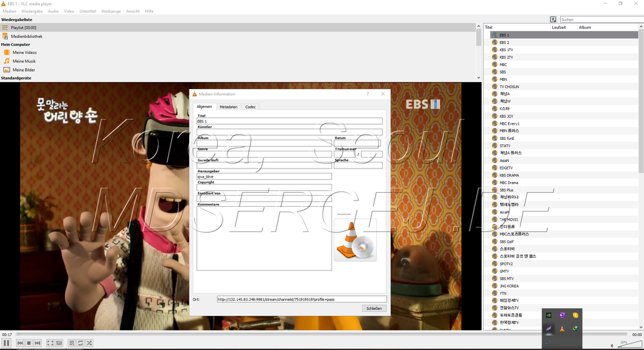Open the Medien menu
This screenshot has height=350, width=644.
pyautogui.click(x=10, y=11)
